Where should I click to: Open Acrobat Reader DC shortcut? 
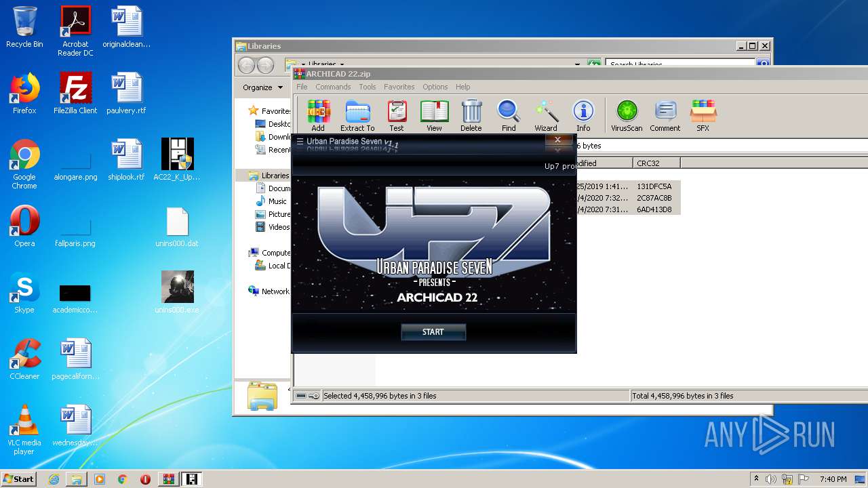[75, 31]
